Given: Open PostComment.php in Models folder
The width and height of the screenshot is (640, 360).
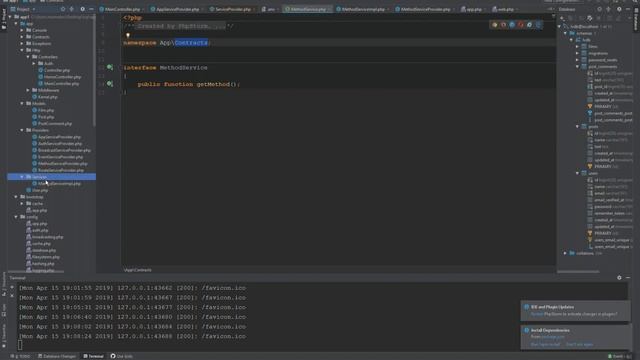Looking at the screenshot, I should point(51,123).
